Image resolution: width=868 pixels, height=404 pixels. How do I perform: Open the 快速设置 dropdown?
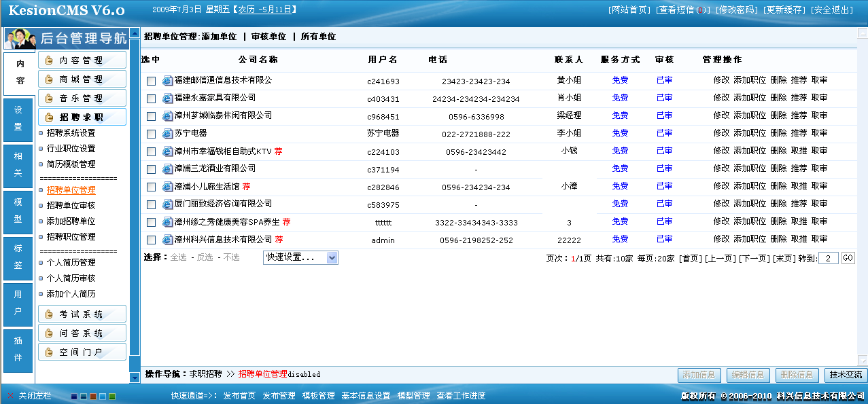click(x=301, y=257)
